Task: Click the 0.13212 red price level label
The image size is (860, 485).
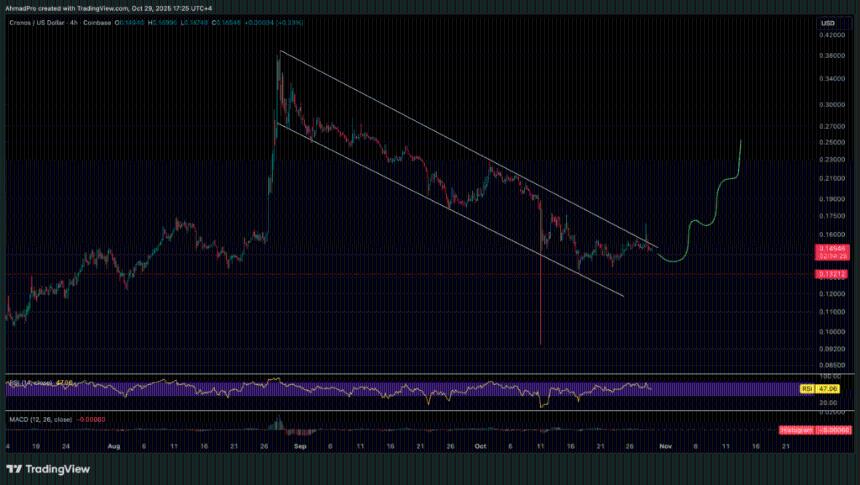Action: point(833,272)
